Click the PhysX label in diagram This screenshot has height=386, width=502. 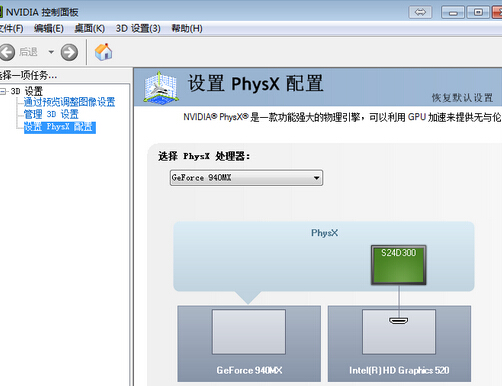coord(324,233)
